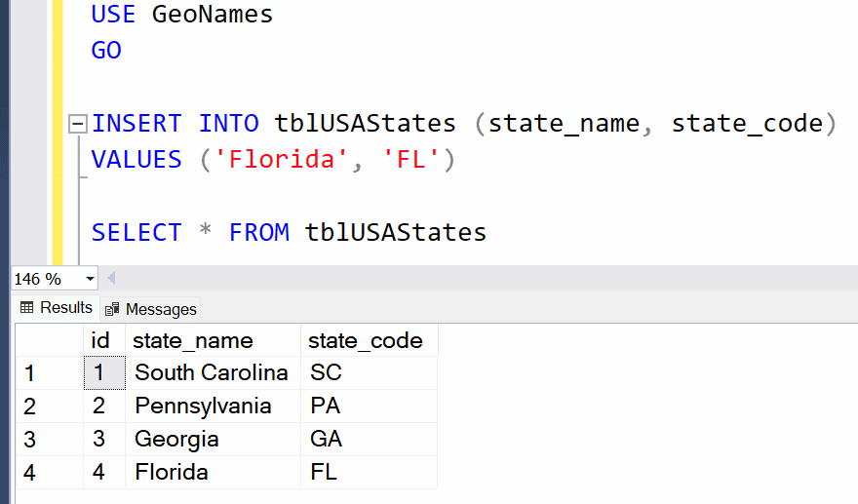This screenshot has width=858, height=504.
Task: Click the id cell for Pennsylvania
Action: click(104, 407)
